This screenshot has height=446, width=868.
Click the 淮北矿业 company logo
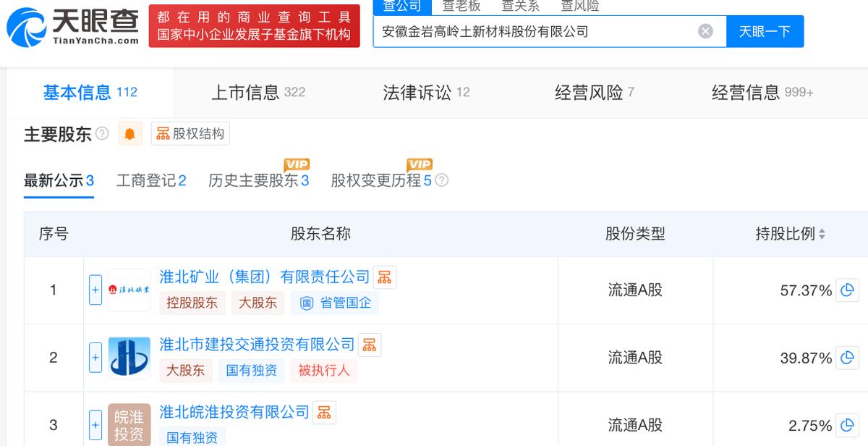click(129, 290)
